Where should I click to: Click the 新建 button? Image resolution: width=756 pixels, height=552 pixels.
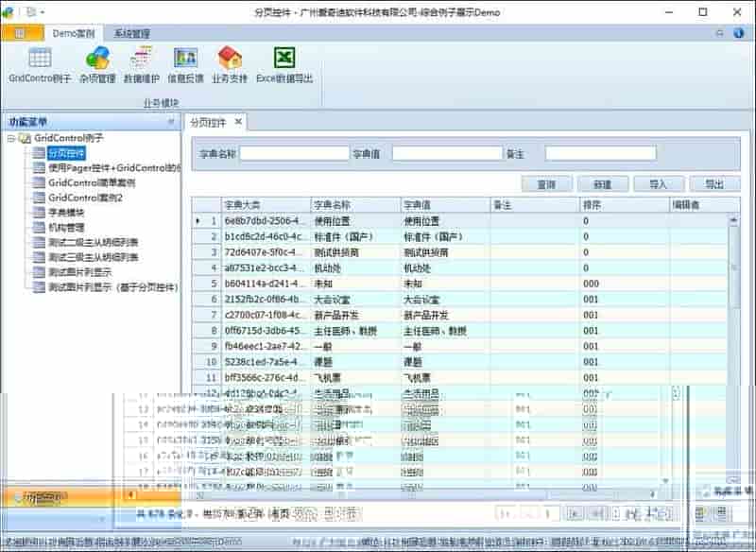[603, 183]
